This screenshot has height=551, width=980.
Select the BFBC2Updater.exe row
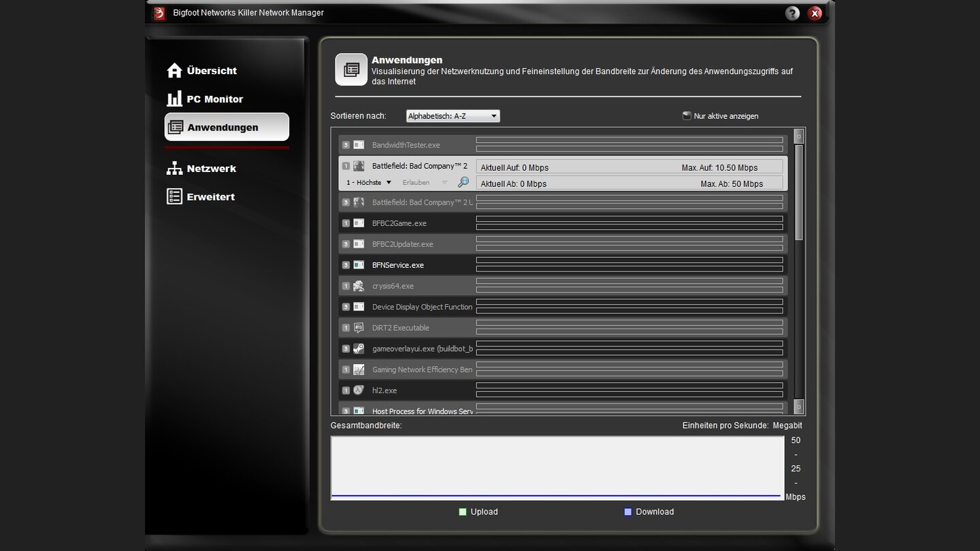click(563, 244)
